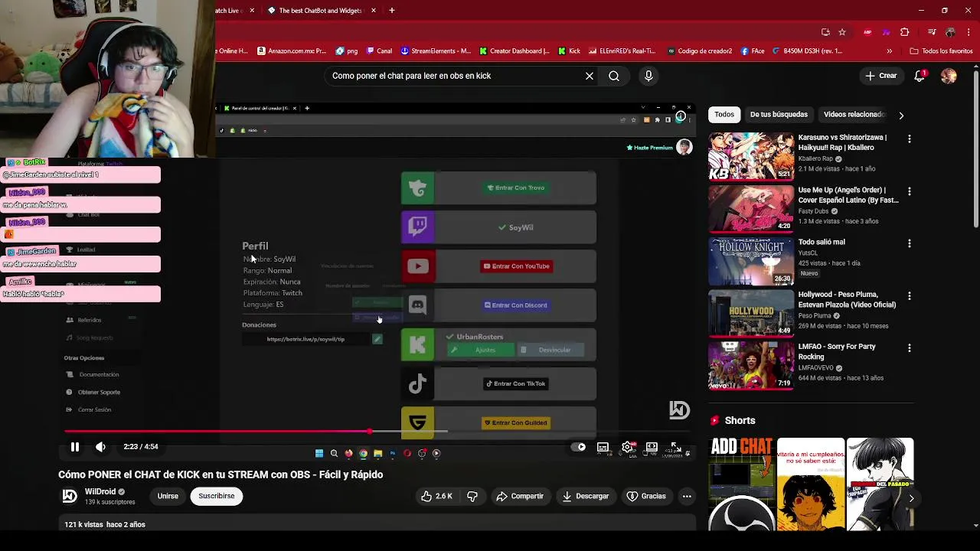Click the search magnifier button
The height and width of the screenshot is (551, 980).
point(614,76)
